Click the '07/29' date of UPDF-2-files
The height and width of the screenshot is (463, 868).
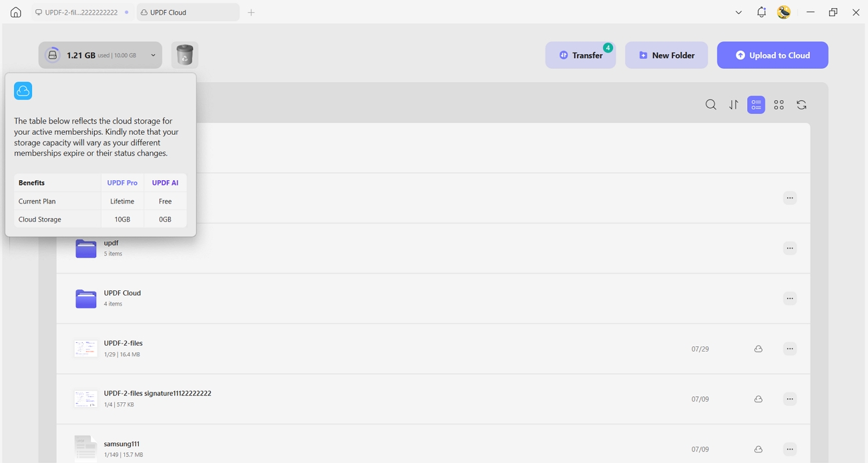click(700, 349)
